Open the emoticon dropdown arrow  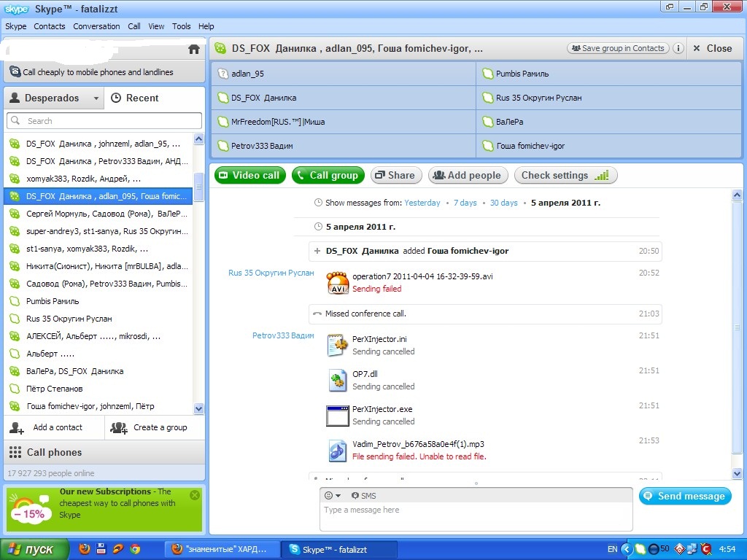tap(338, 496)
